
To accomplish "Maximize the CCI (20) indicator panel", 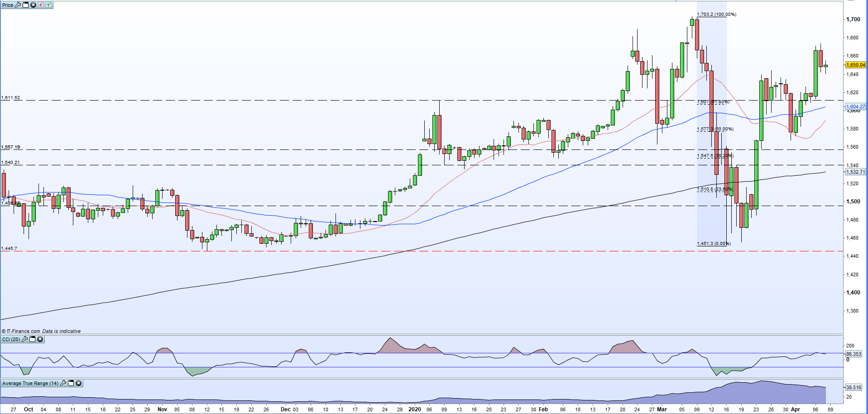I will pos(33,339).
